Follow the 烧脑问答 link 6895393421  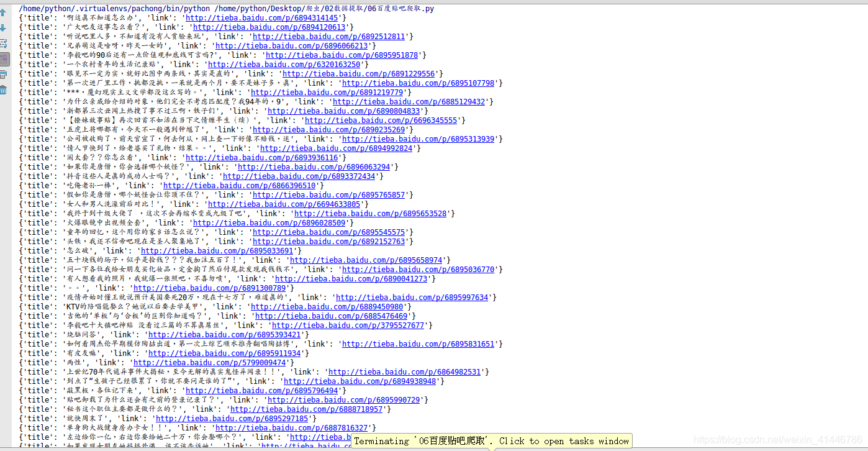pos(225,335)
